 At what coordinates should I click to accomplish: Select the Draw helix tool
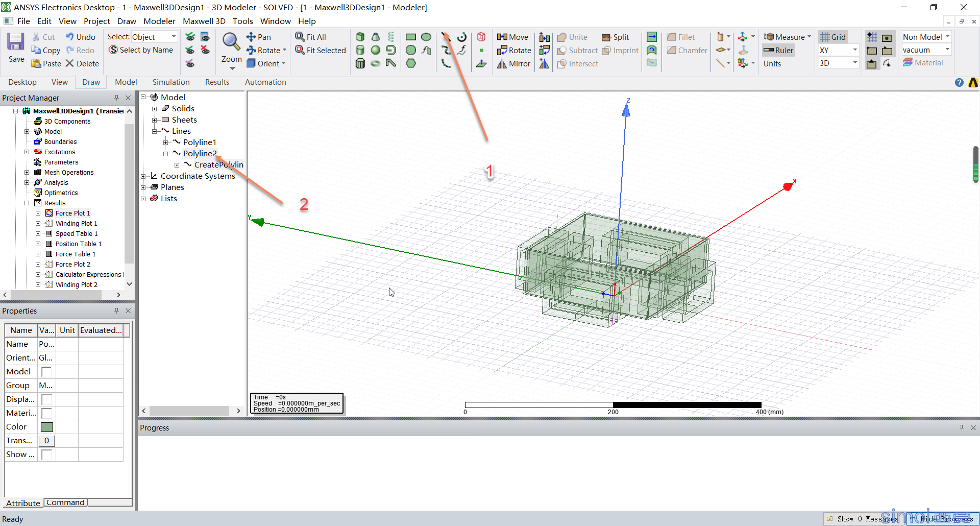[x=391, y=37]
